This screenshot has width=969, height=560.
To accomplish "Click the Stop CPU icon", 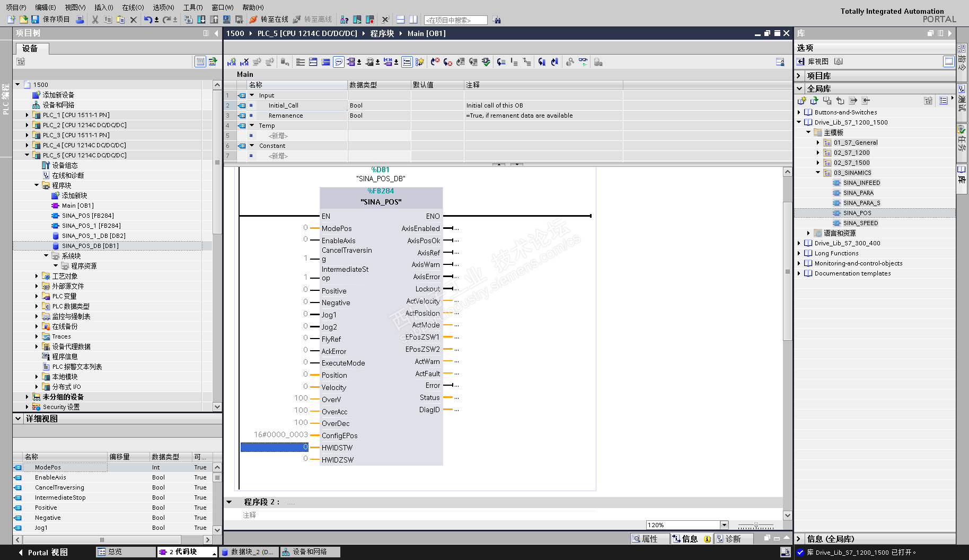I will [370, 20].
